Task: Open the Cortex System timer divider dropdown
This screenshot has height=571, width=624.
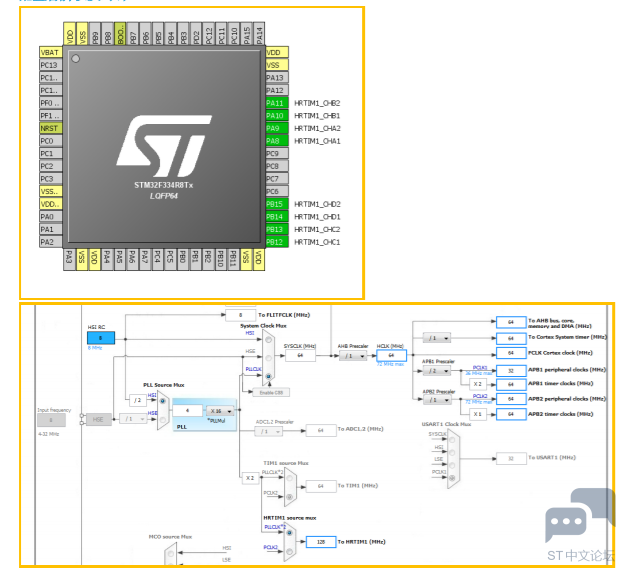Action: pos(437,338)
